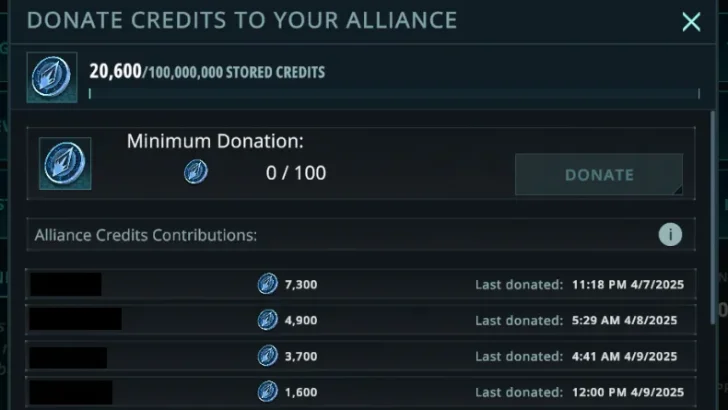Click the credit icon next to 7,300
Viewport: 728px width, 410px height.
click(x=267, y=284)
